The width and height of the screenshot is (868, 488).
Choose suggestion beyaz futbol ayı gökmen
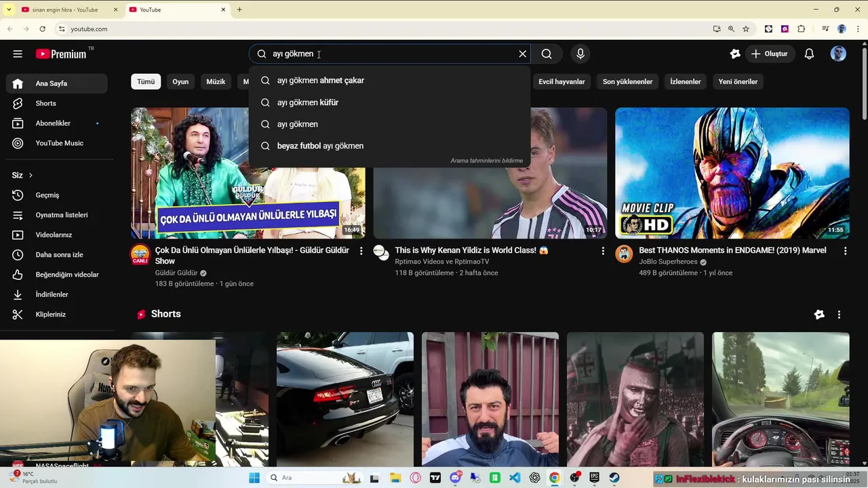tap(389, 146)
